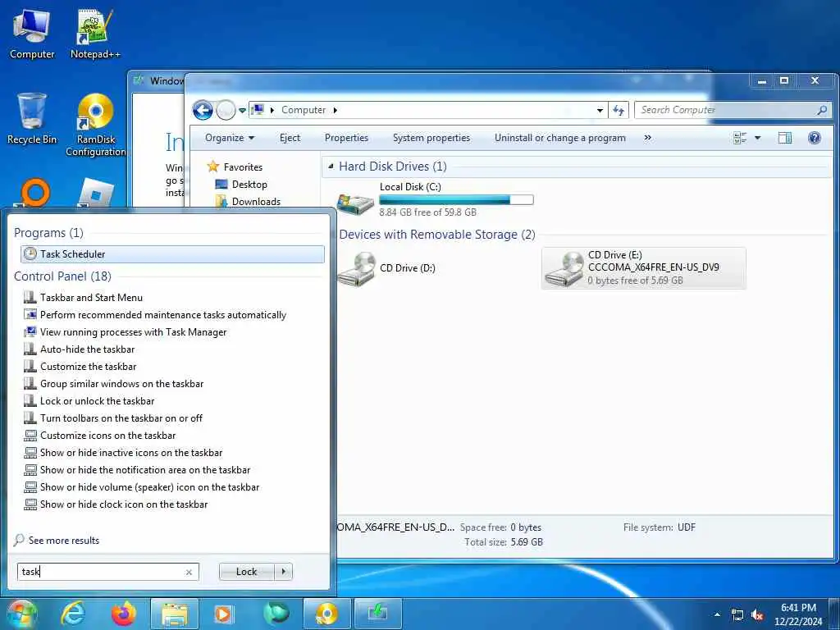Select Show or hide volume (speaker) icon
The width and height of the screenshot is (840, 630).
point(149,487)
